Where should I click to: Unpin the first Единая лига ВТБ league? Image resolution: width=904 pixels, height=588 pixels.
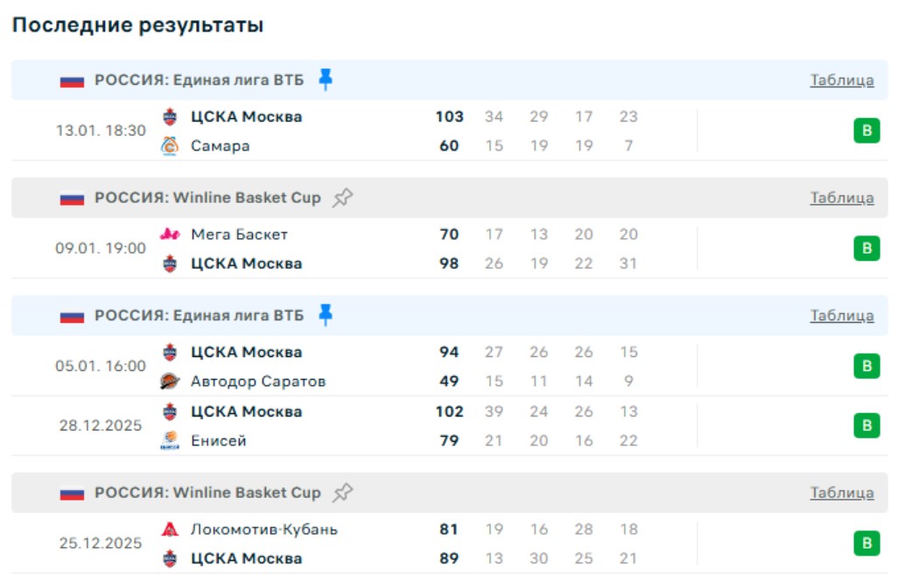click(326, 80)
